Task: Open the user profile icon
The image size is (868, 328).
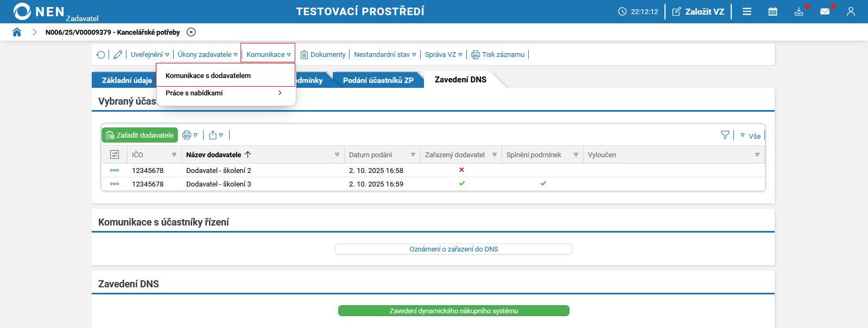Action: 851,11
